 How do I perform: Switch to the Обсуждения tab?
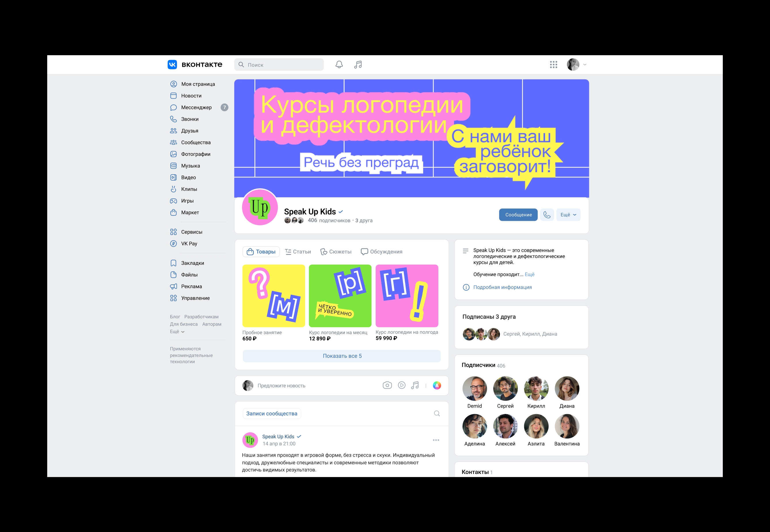pyautogui.click(x=381, y=252)
